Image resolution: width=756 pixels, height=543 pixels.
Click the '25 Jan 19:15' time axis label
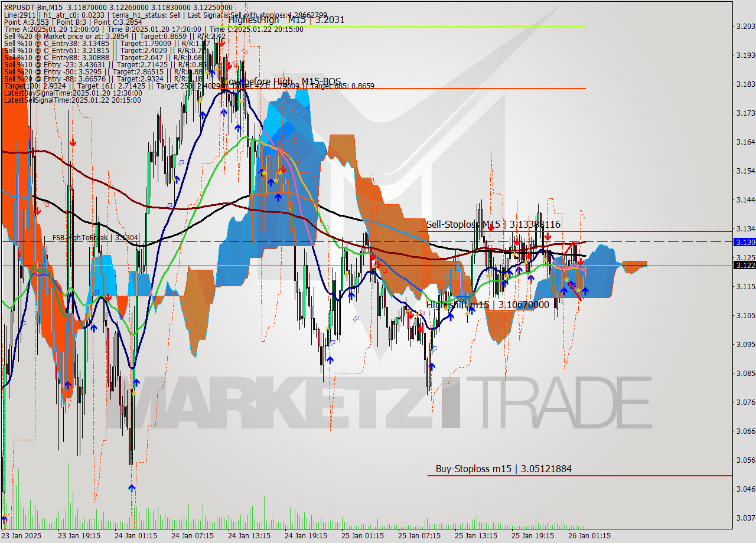(x=533, y=536)
